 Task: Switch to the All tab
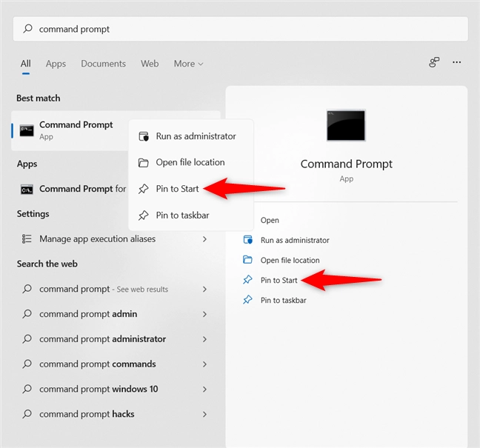26,64
